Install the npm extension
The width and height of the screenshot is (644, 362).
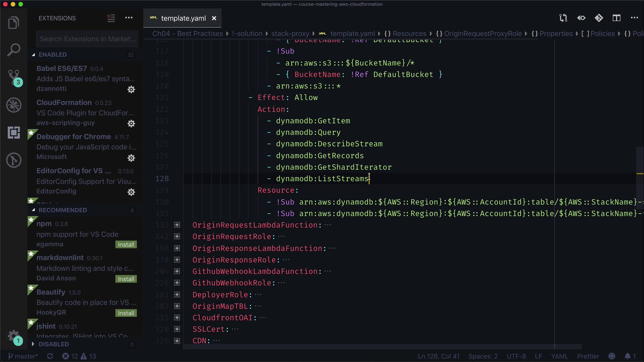coord(126,245)
